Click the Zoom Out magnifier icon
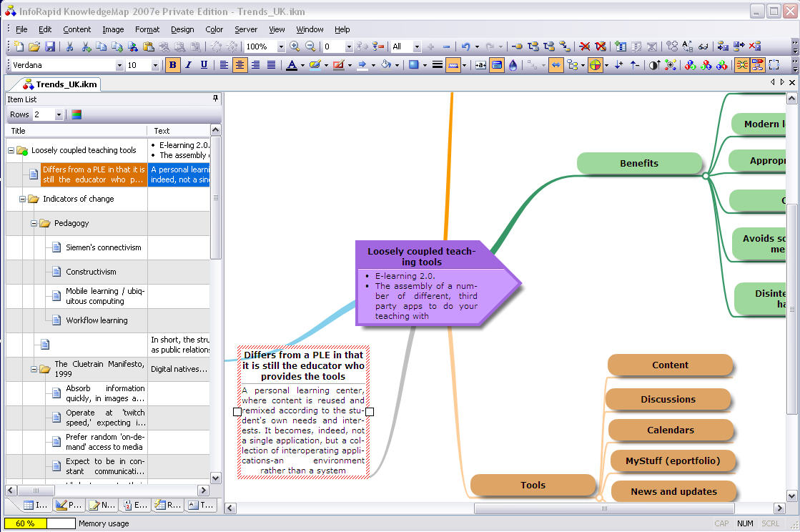The image size is (800, 532). click(x=310, y=46)
